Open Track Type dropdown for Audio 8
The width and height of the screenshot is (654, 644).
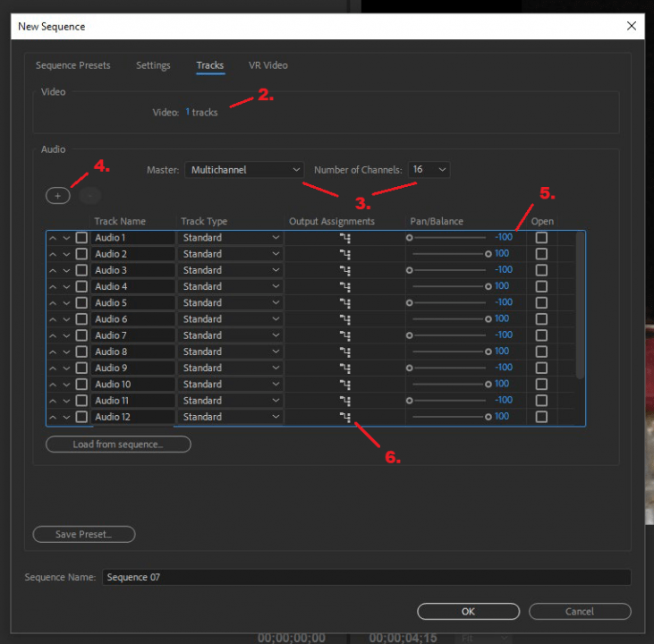[231, 352]
